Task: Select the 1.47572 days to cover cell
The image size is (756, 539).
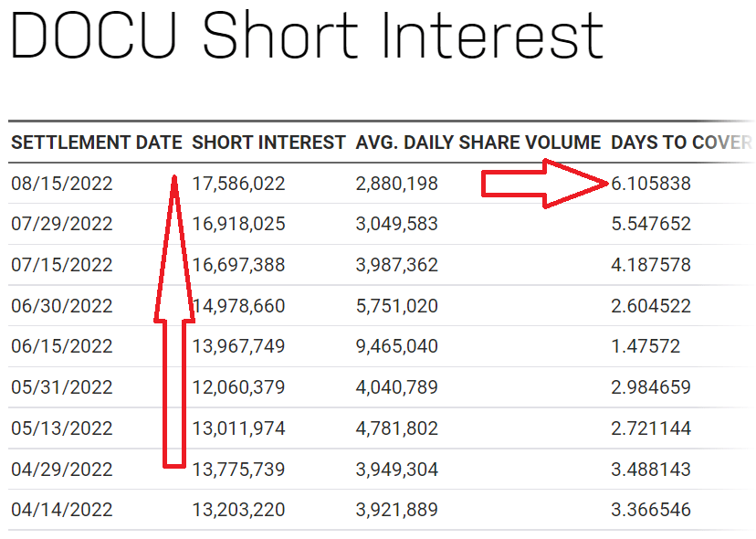Action: click(646, 346)
